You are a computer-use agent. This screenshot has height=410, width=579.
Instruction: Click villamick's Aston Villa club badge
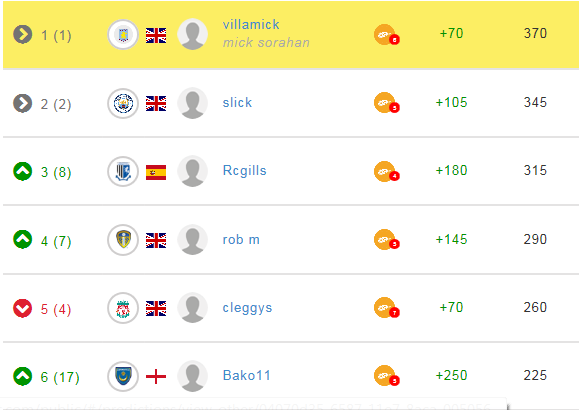click(123, 35)
